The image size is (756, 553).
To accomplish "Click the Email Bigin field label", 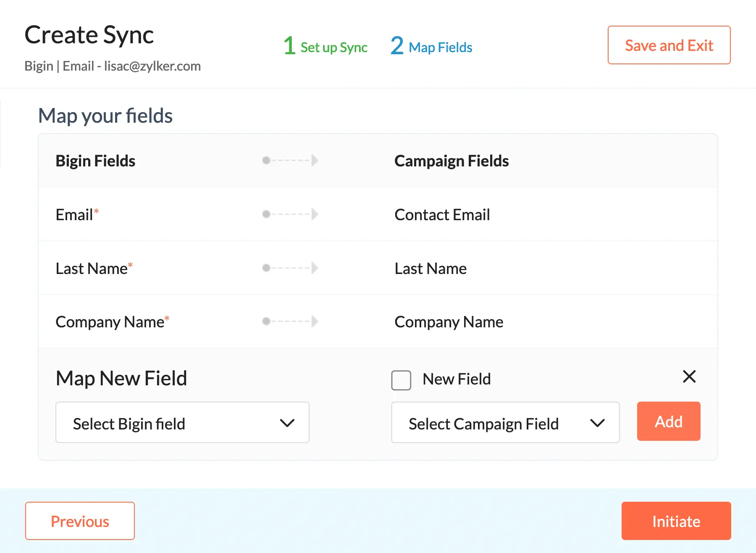I will (77, 215).
